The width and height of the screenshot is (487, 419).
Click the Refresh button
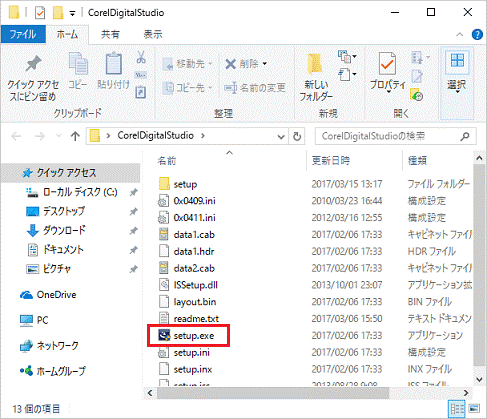tap(297, 136)
